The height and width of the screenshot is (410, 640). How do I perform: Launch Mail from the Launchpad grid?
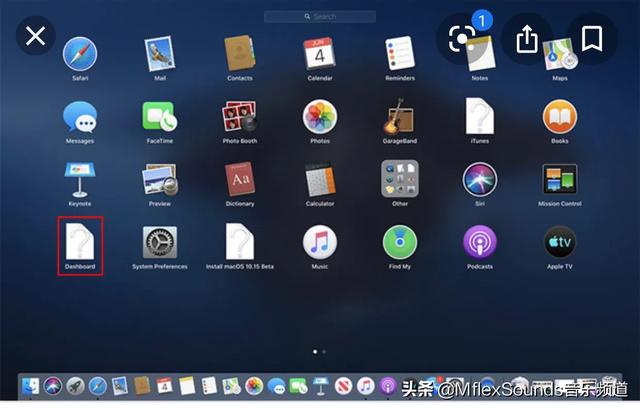160,54
